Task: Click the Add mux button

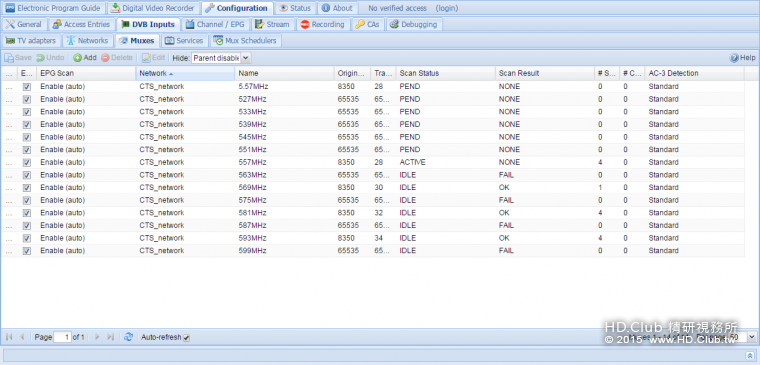Action: [85, 58]
